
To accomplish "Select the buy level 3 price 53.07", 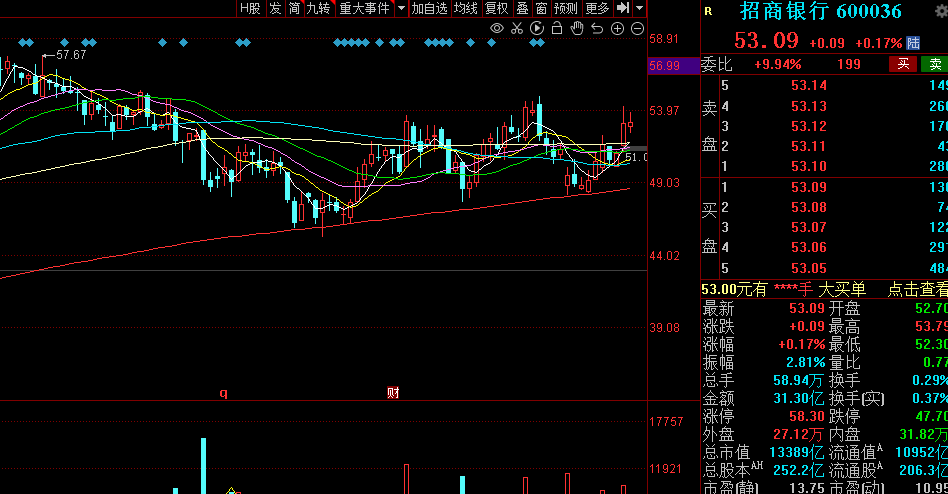I will 809,227.
